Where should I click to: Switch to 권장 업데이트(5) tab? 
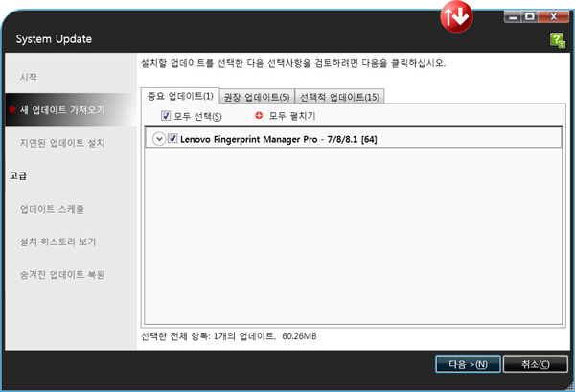257,97
